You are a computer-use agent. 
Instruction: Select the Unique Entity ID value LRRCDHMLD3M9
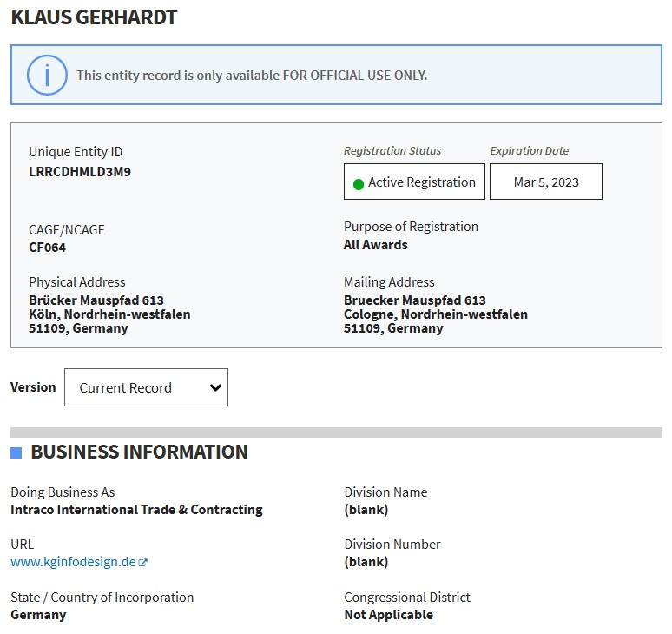click(x=80, y=171)
